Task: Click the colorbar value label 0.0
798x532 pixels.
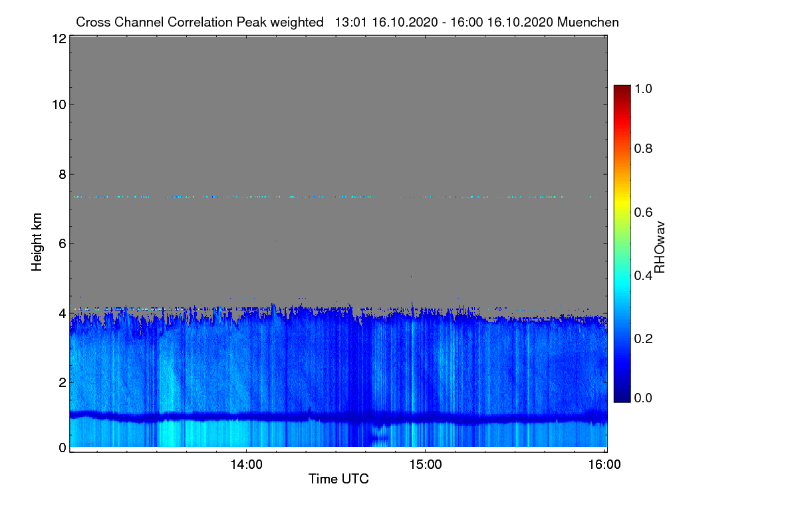Action: click(642, 398)
